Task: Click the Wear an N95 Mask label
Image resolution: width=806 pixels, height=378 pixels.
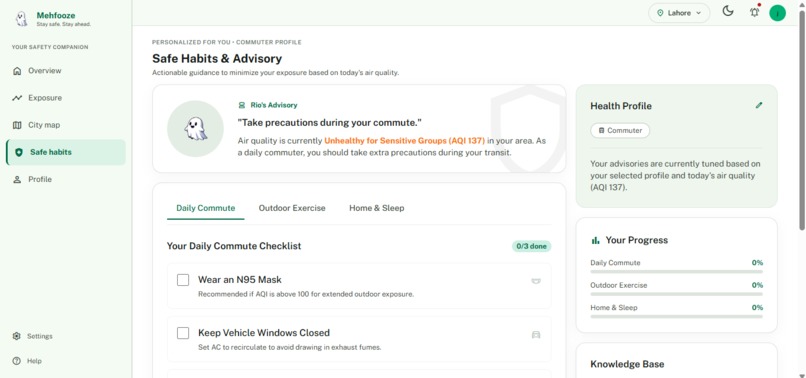Action: coord(240,280)
